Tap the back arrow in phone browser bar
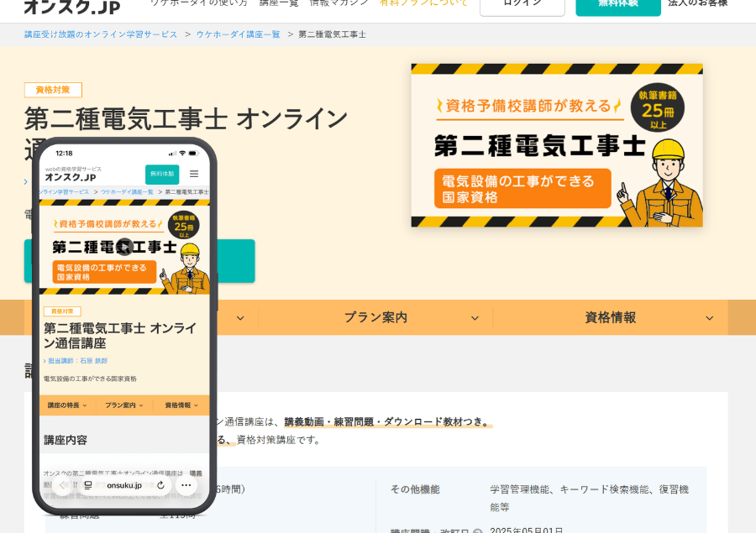The width and height of the screenshot is (756, 533). click(x=61, y=485)
